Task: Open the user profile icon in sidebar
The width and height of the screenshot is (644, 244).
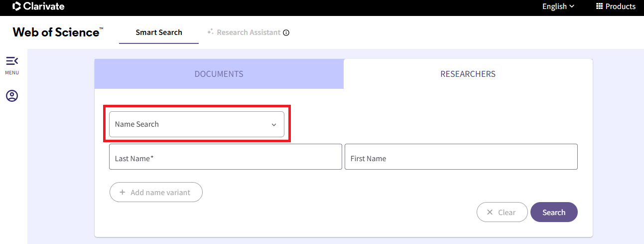Action: point(12,96)
